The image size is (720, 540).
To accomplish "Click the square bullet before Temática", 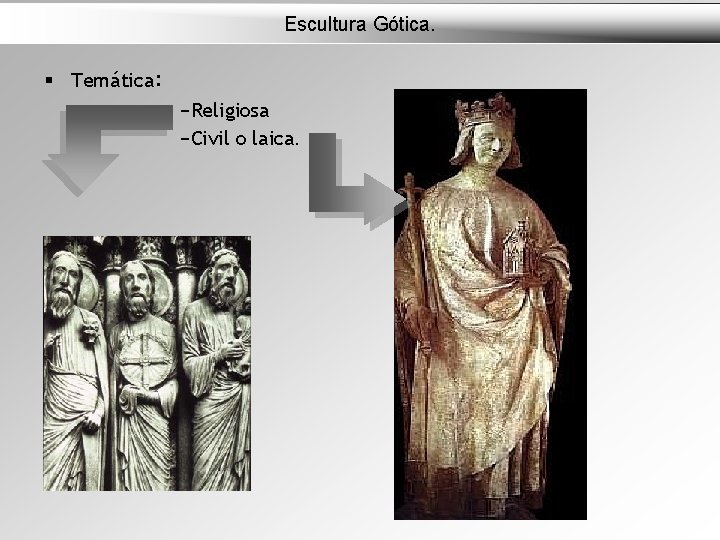I will 50,81.
